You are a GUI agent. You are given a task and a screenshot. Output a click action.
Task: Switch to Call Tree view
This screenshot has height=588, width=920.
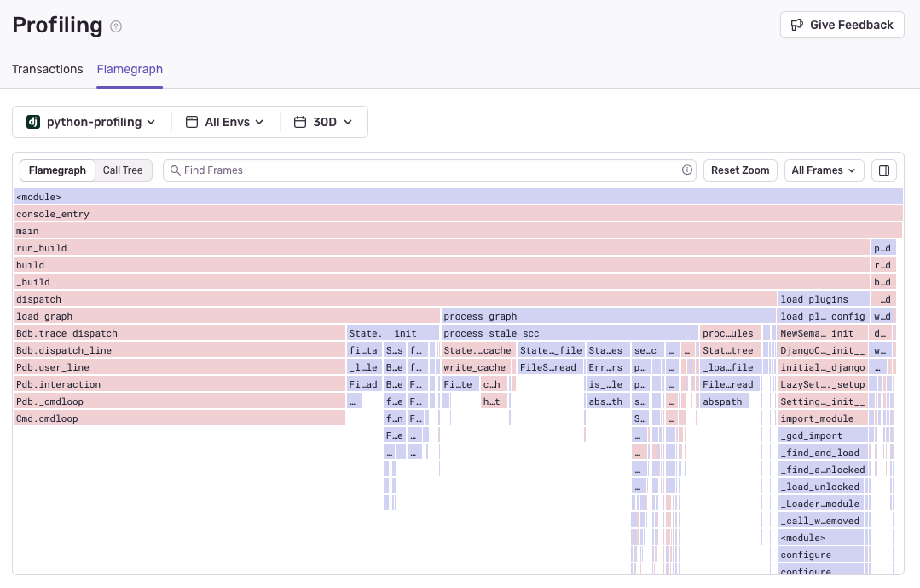[x=123, y=170]
